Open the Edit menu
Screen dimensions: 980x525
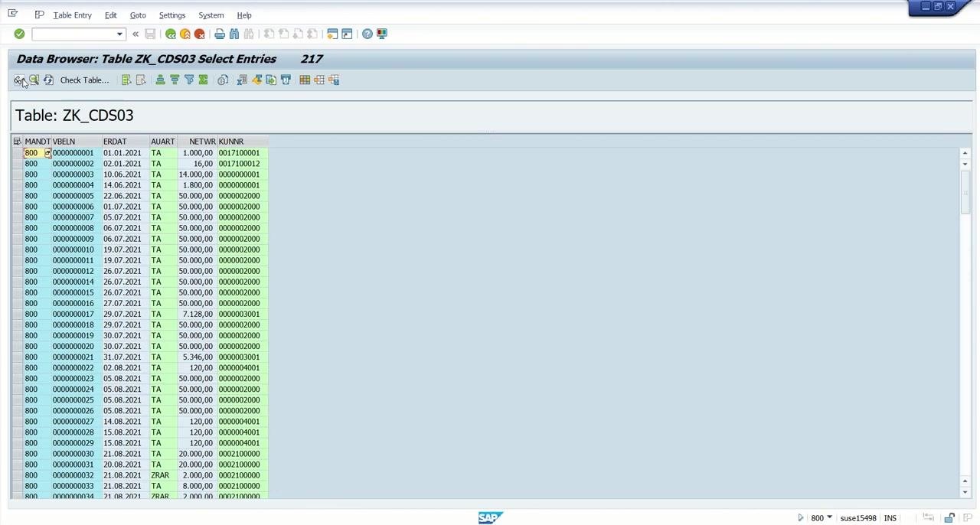pos(110,15)
